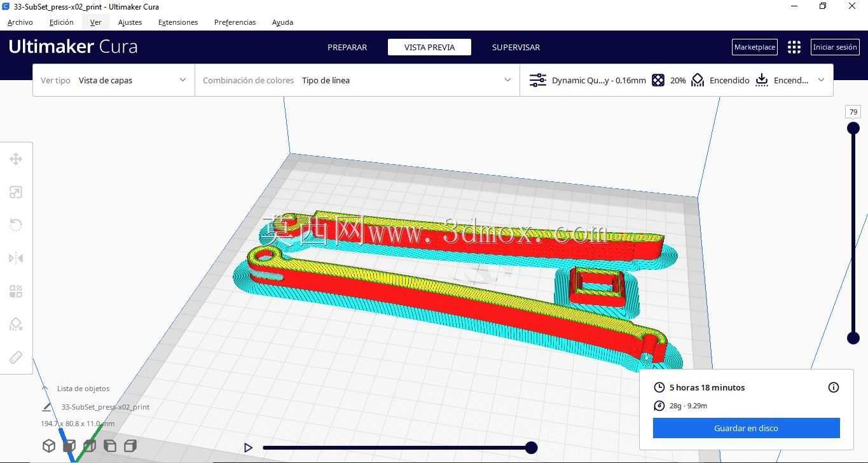Click the build plate adhesion icon
Image resolution: width=868 pixels, height=463 pixels.
[x=762, y=80]
